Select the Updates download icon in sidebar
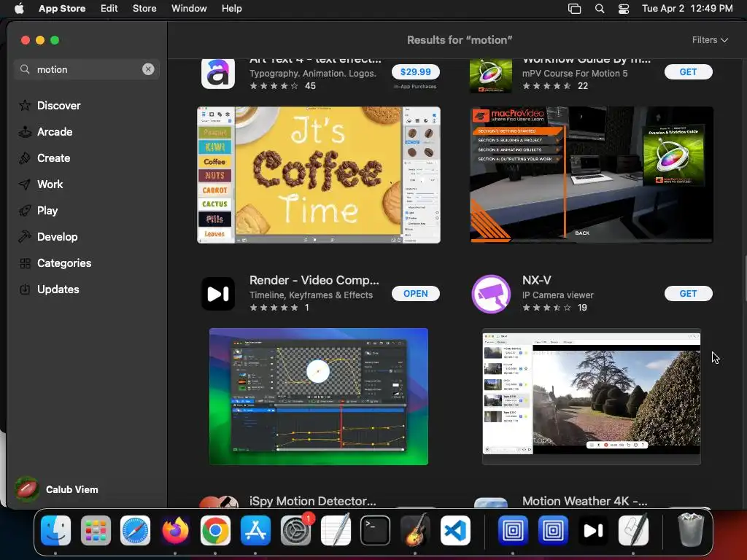747x560 pixels. (25, 289)
